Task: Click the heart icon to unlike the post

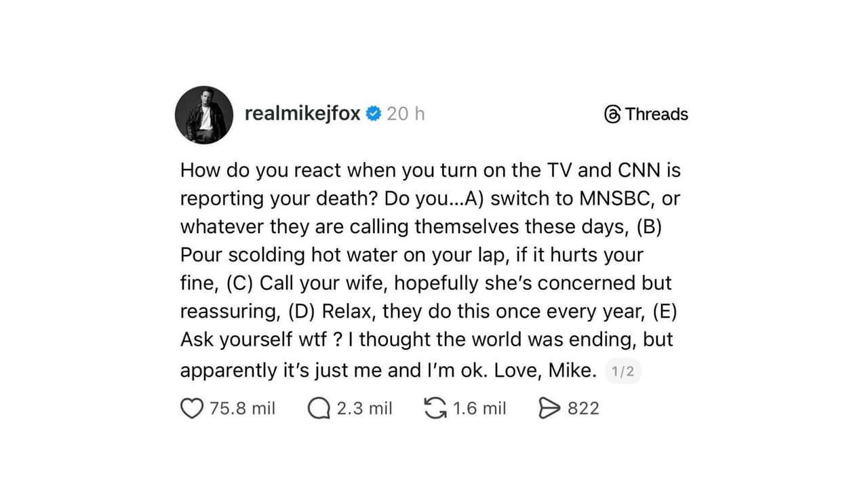Action: coord(191,407)
